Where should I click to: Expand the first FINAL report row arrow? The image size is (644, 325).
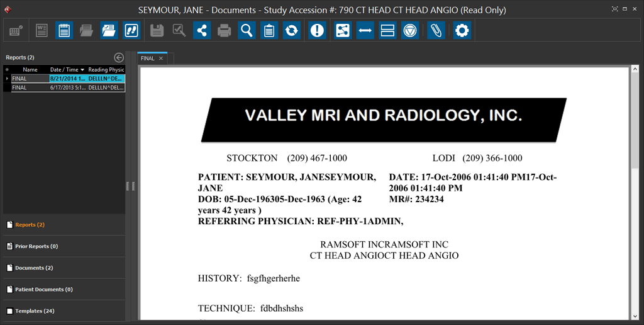coord(7,79)
